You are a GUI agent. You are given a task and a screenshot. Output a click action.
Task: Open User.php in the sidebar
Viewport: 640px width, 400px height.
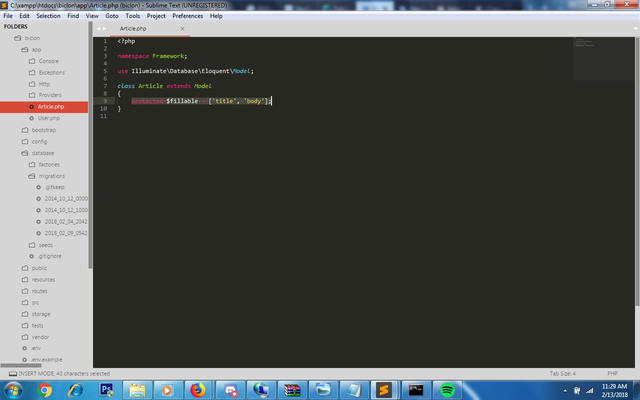44,118
